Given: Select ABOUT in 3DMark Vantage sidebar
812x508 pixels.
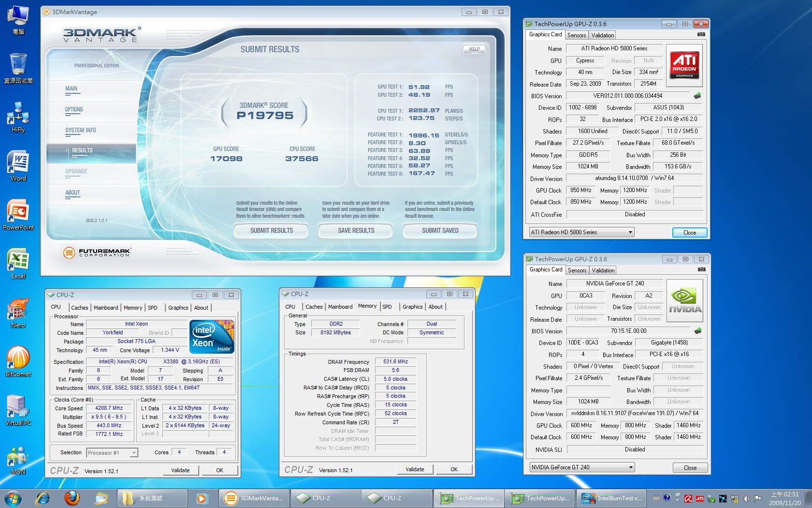Looking at the screenshot, I should click(x=72, y=193).
